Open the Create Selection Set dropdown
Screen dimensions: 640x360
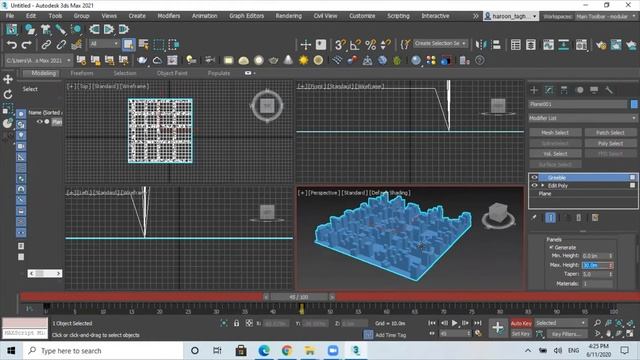tap(440, 43)
